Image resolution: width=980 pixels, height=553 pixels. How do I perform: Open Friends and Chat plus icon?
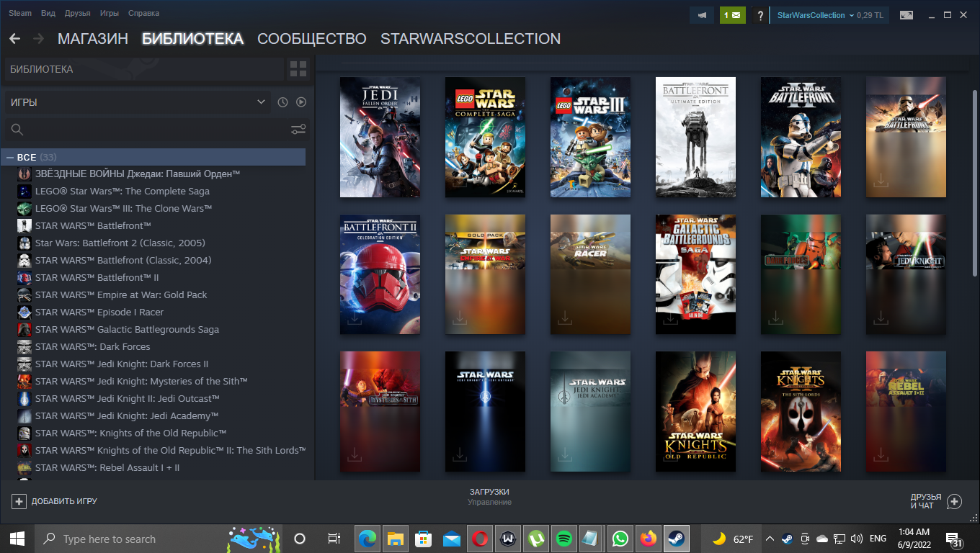[954, 501]
